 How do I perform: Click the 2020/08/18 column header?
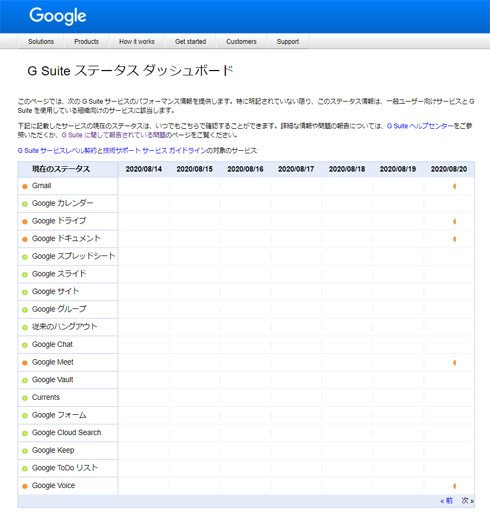tap(347, 169)
